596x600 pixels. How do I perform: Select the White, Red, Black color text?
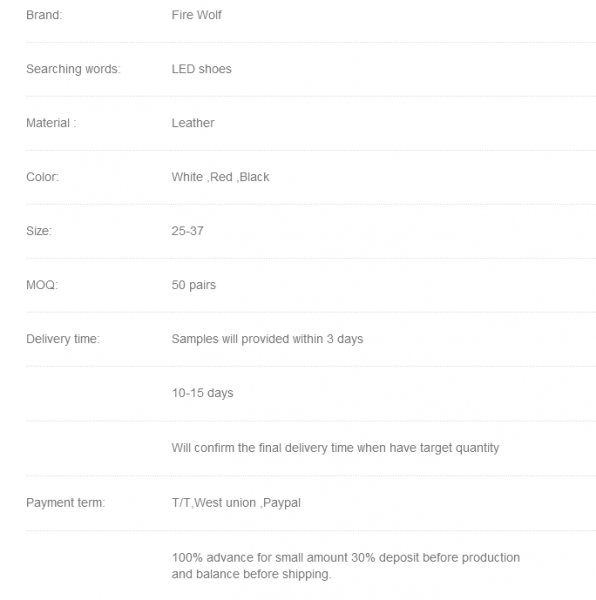tap(220, 177)
